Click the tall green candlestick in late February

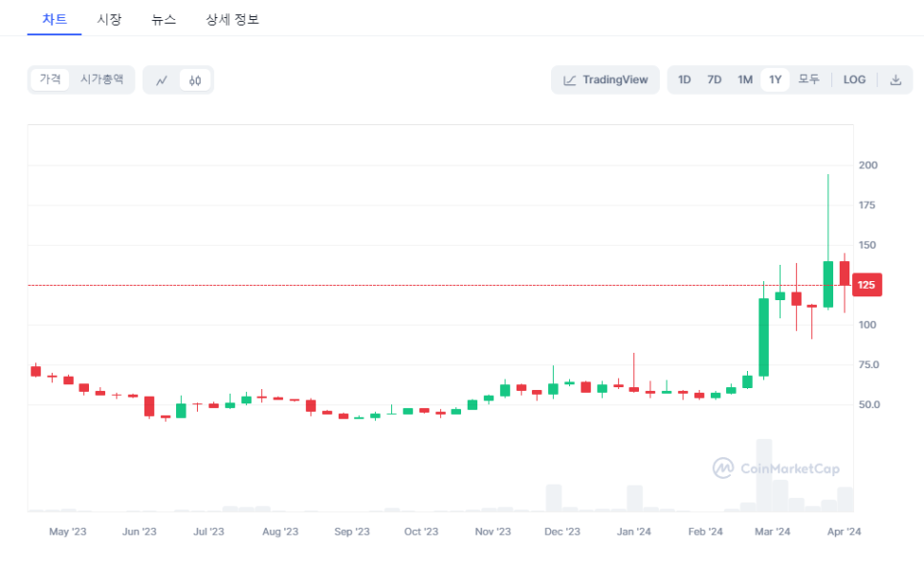click(x=763, y=337)
